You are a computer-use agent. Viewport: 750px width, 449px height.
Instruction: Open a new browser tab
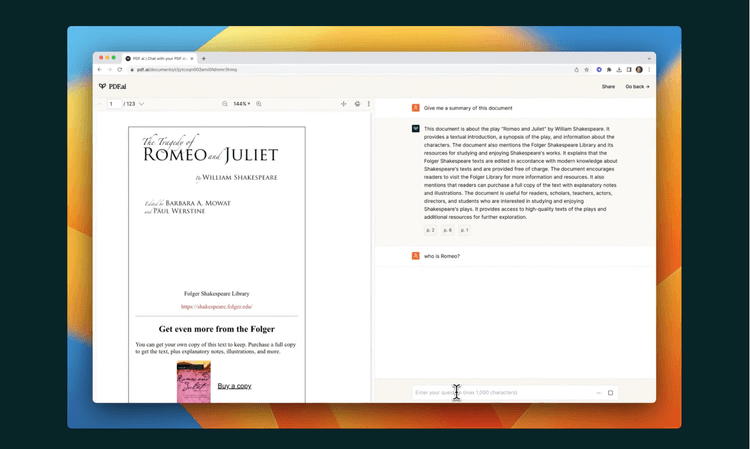pyautogui.click(x=204, y=58)
